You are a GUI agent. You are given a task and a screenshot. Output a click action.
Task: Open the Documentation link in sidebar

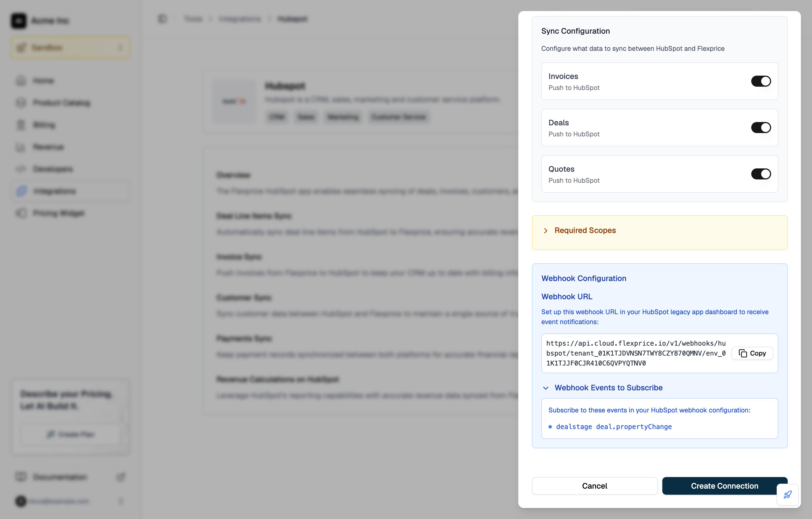click(x=70, y=477)
